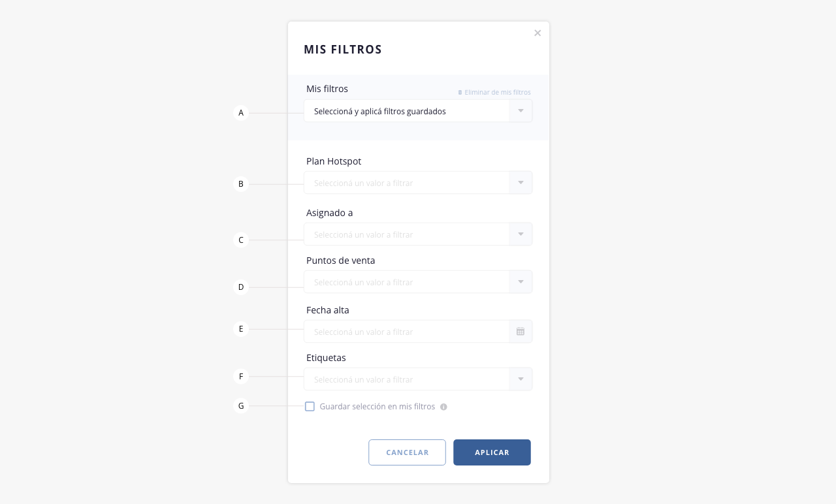Viewport: 836px width, 504px height.
Task: Close the Mis Filtros dialog with X
Action: pos(538,33)
